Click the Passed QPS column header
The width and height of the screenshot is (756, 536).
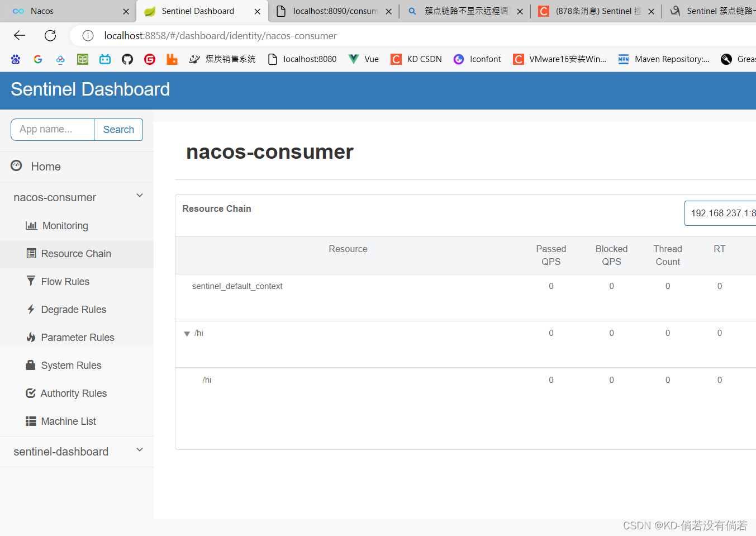(551, 255)
